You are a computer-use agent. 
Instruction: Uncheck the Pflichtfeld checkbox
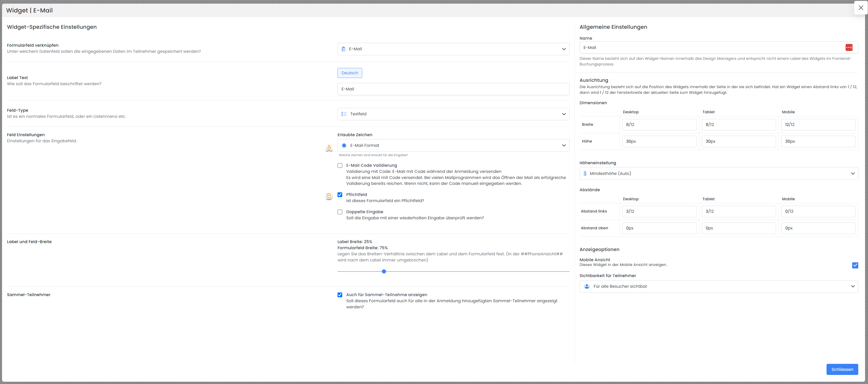(x=340, y=195)
